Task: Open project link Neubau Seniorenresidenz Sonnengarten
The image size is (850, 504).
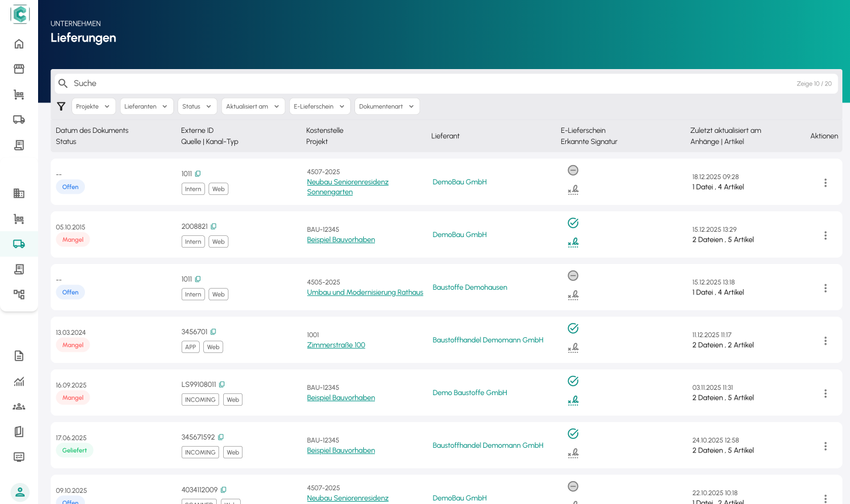Action: (348, 187)
